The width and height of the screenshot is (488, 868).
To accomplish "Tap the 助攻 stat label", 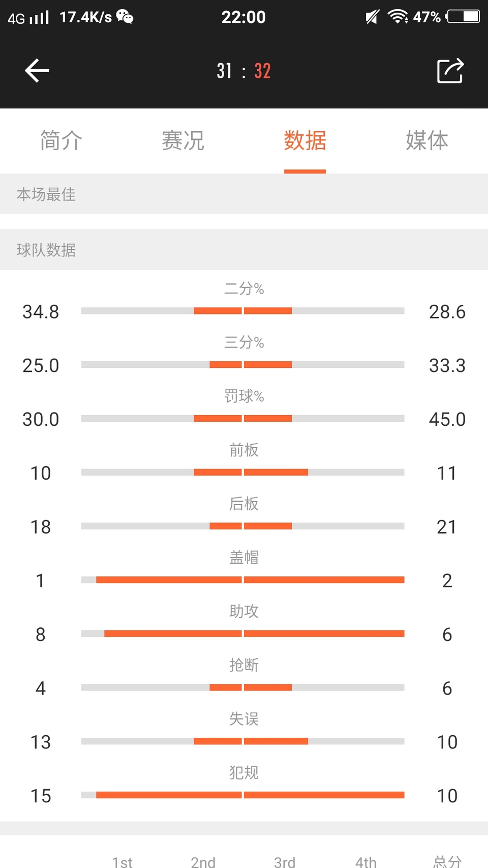I will (x=244, y=611).
